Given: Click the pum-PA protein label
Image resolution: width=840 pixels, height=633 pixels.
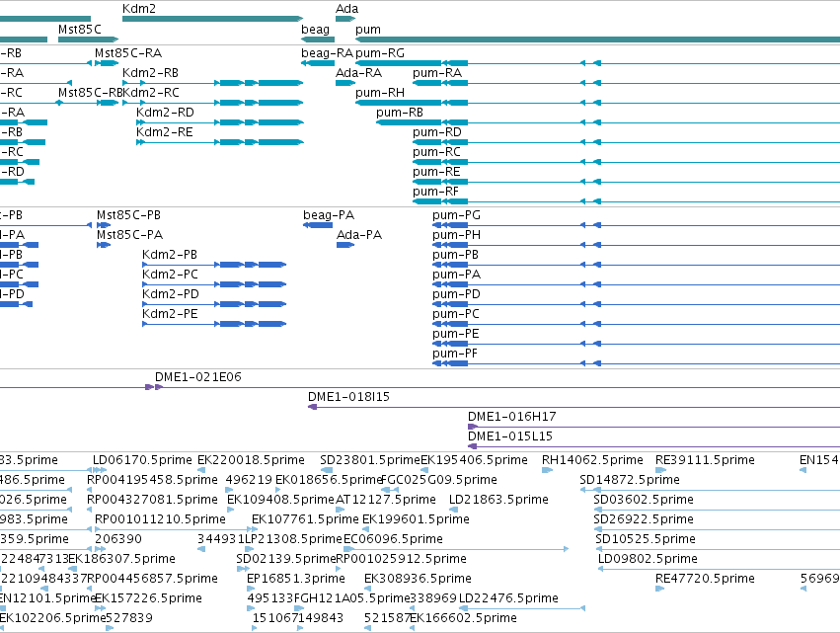Looking at the screenshot, I should pos(456,275).
